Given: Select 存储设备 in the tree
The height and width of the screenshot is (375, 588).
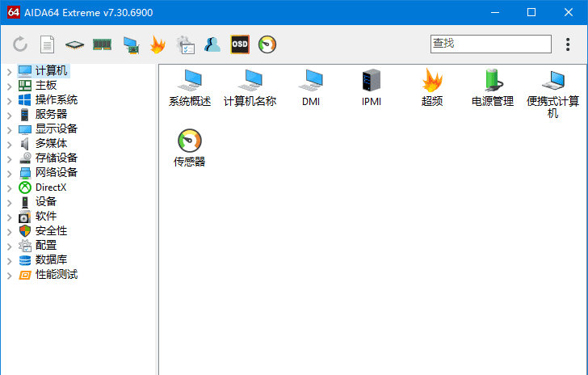Looking at the screenshot, I should coord(57,158).
